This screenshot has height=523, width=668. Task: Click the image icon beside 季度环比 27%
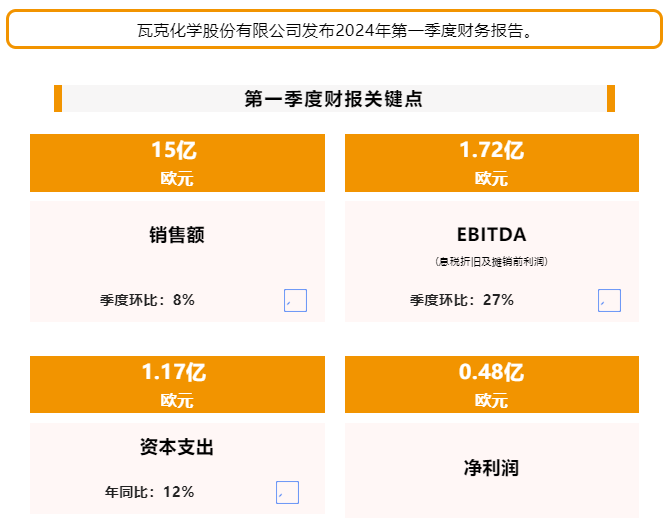[x=609, y=300]
